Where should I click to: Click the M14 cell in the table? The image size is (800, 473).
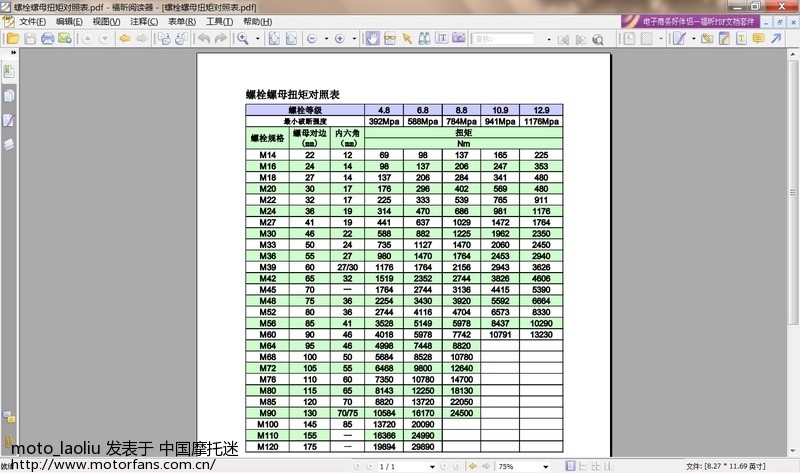(267, 155)
